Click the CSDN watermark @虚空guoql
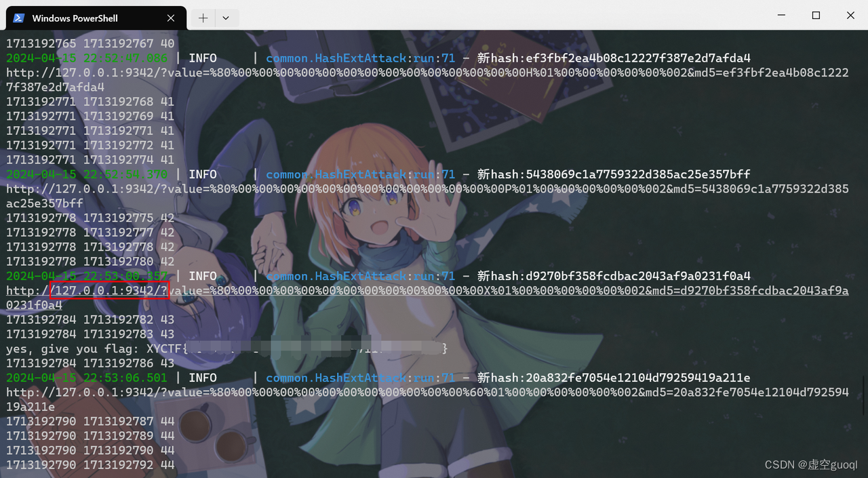The width and height of the screenshot is (868, 478). pos(813,464)
